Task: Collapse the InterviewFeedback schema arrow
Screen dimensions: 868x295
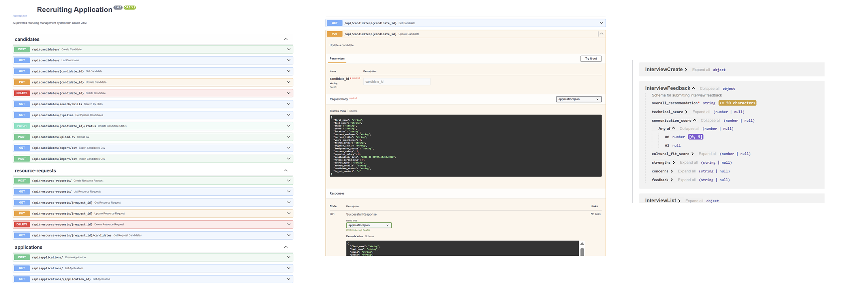Action: 693,88
